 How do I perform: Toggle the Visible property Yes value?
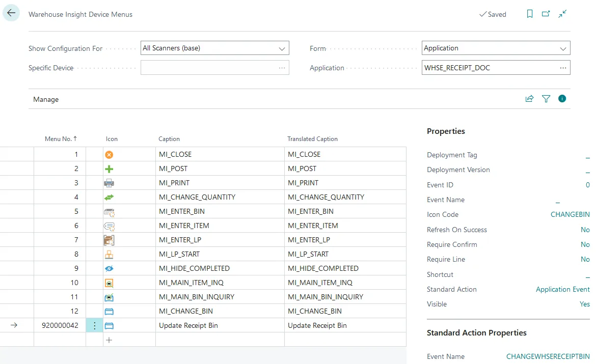pos(584,304)
